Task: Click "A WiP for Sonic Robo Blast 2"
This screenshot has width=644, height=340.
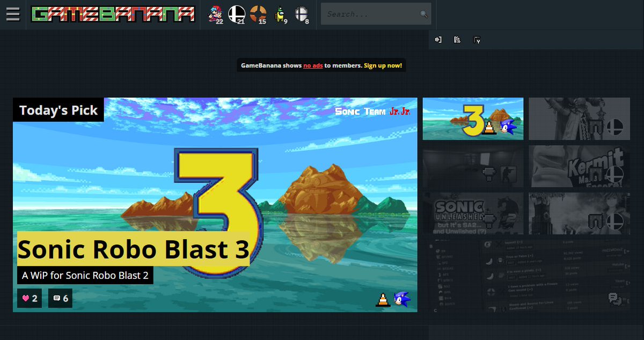Action: pyautogui.click(x=85, y=276)
